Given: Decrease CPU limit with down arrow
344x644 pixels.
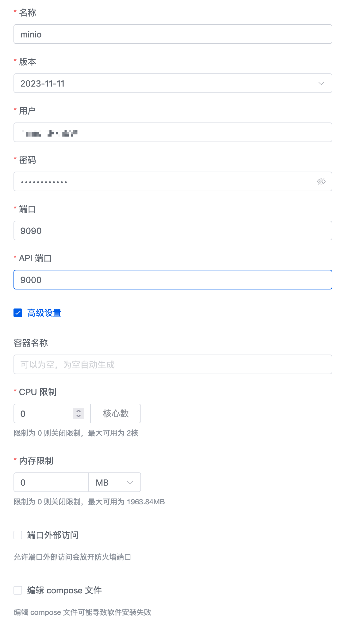Looking at the screenshot, I should point(78,416).
